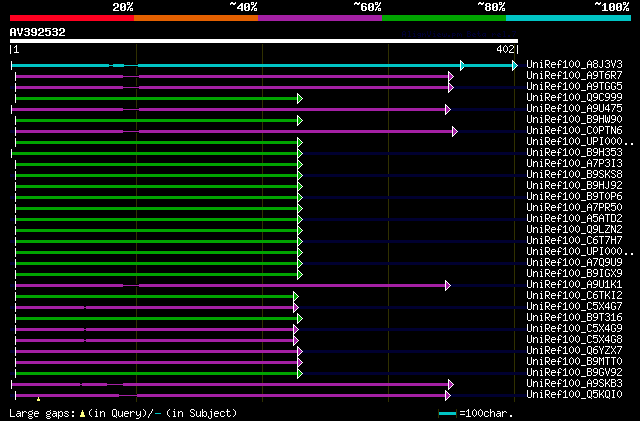Select the UniRef100_A7PR50 label
This screenshot has height=421, width=640.
tap(574, 208)
